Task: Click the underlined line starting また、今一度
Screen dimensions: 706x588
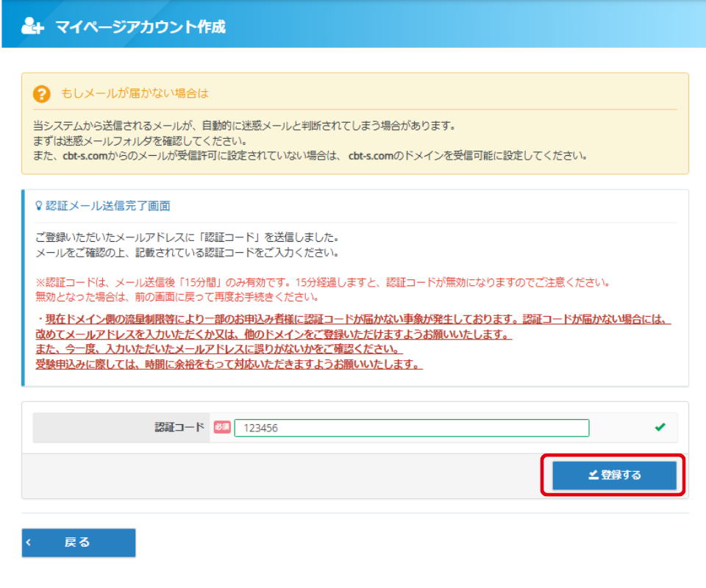Action: click(x=219, y=348)
